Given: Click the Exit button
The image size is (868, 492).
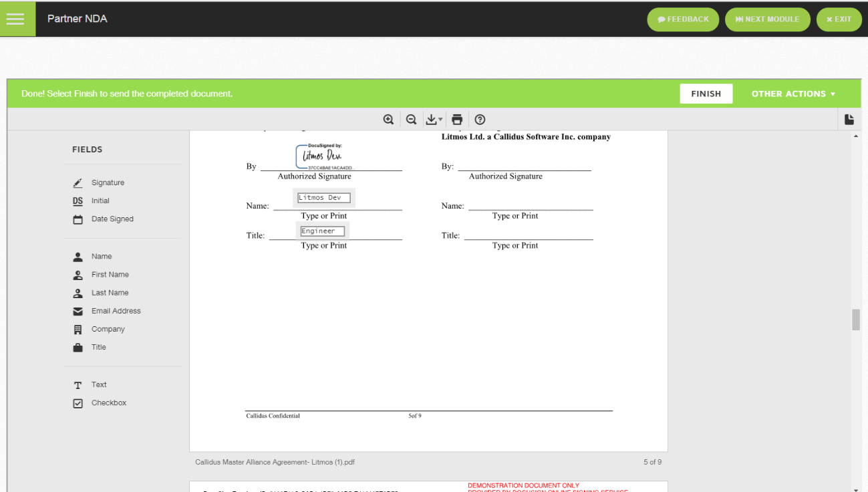Looking at the screenshot, I should [839, 19].
